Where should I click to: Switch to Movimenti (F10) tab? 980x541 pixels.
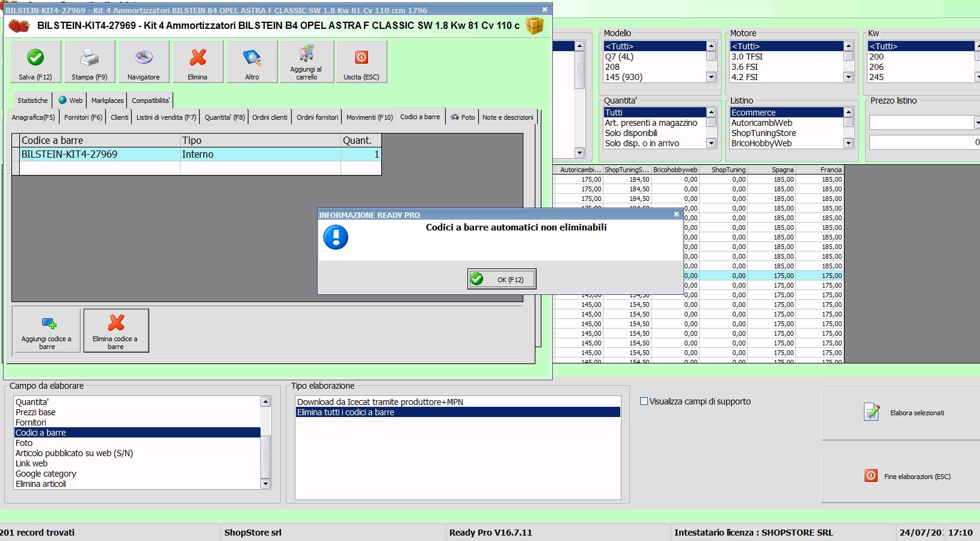point(369,117)
